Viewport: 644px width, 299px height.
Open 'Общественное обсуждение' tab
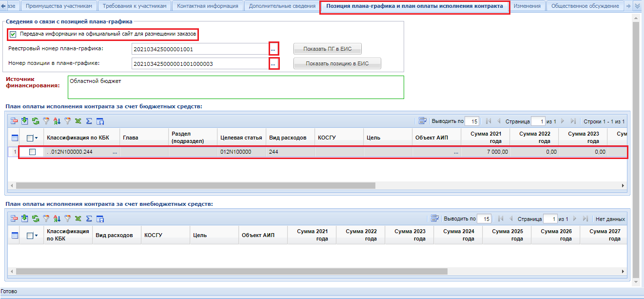pyautogui.click(x=585, y=6)
